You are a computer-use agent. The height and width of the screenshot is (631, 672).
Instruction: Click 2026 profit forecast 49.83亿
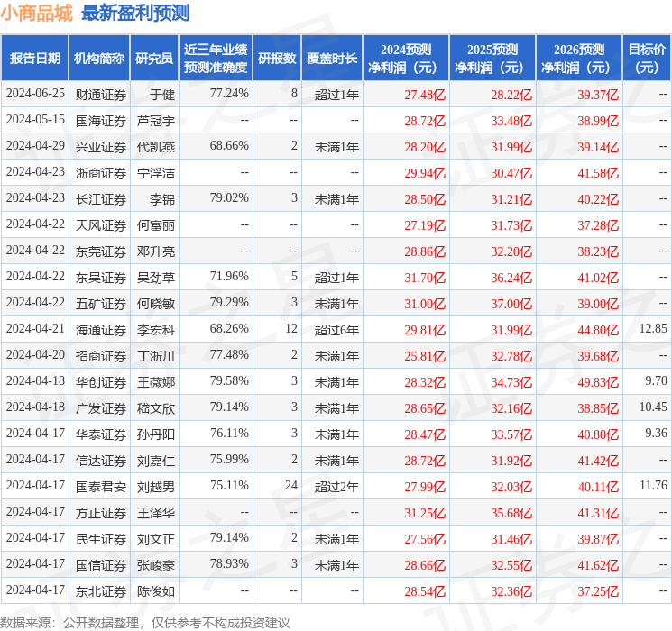[598, 382]
